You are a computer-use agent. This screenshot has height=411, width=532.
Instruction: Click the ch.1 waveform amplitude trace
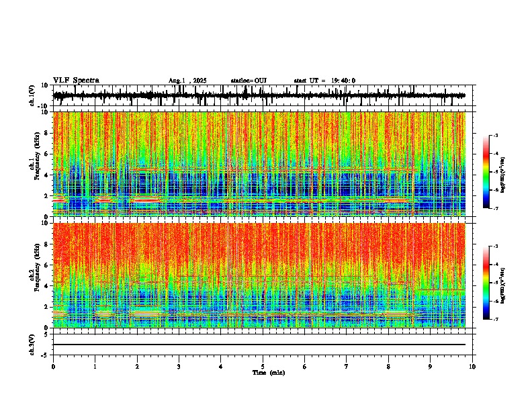(x=259, y=95)
